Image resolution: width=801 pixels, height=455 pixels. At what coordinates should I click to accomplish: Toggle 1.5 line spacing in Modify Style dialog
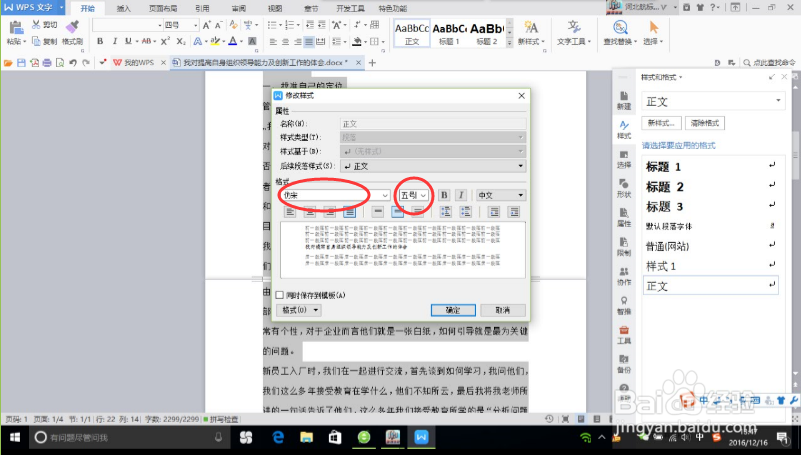pos(397,211)
